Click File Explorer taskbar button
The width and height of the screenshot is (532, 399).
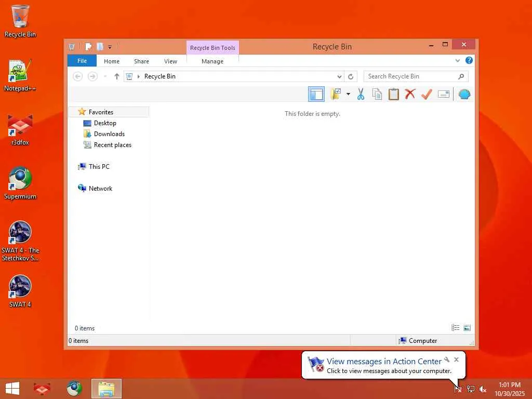[x=106, y=389]
